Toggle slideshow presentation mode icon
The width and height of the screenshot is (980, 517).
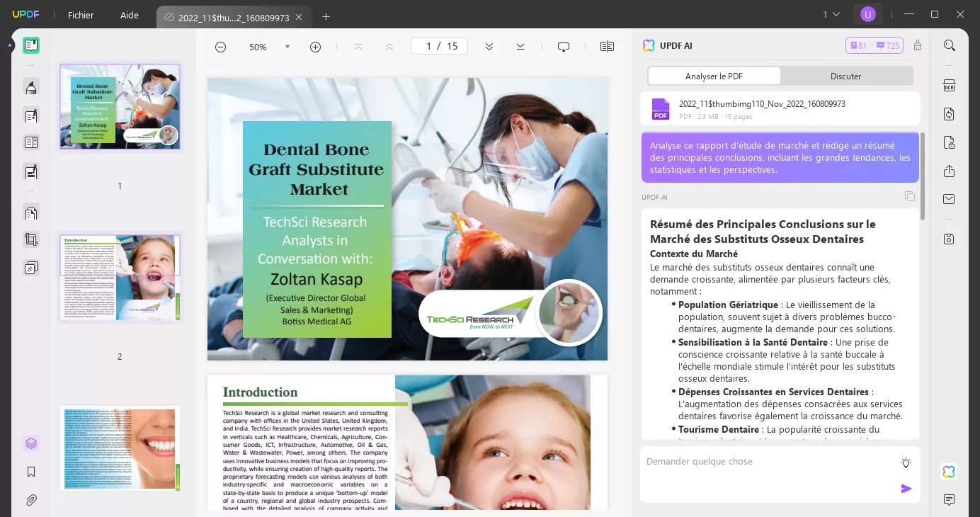pos(564,47)
